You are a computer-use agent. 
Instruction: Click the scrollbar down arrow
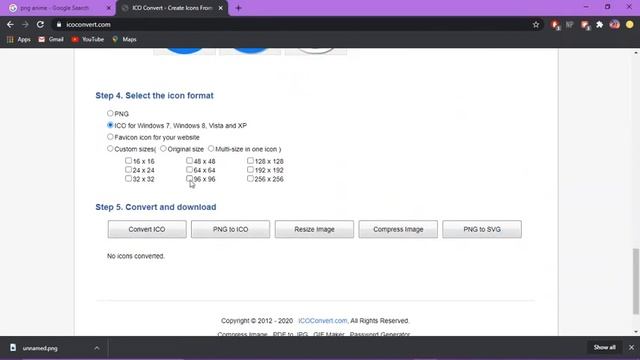click(636, 331)
